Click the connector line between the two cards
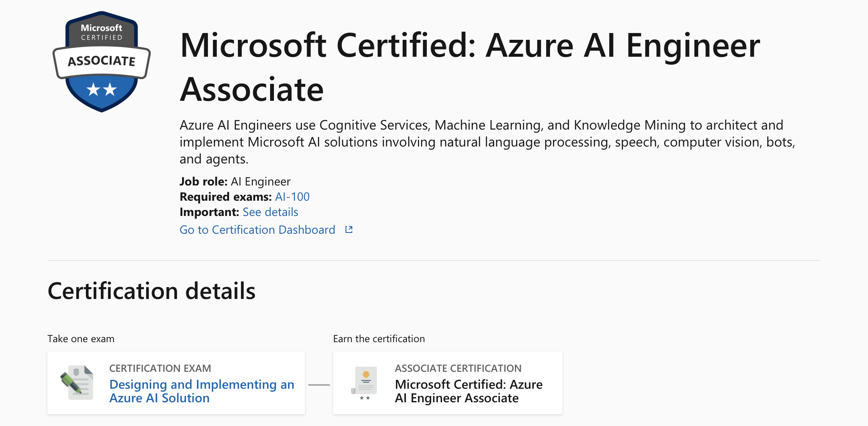Screen dimensions: 868x426 [319, 385]
